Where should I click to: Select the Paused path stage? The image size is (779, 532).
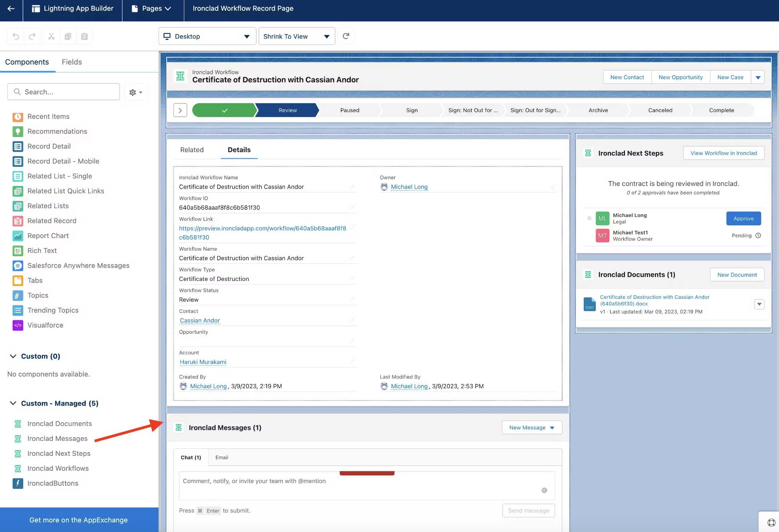[350, 110]
